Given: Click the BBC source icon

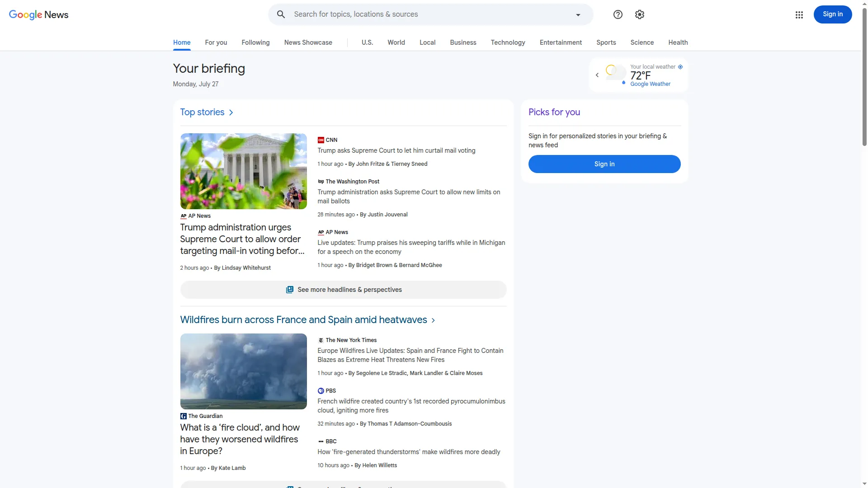Looking at the screenshot, I should [321, 441].
